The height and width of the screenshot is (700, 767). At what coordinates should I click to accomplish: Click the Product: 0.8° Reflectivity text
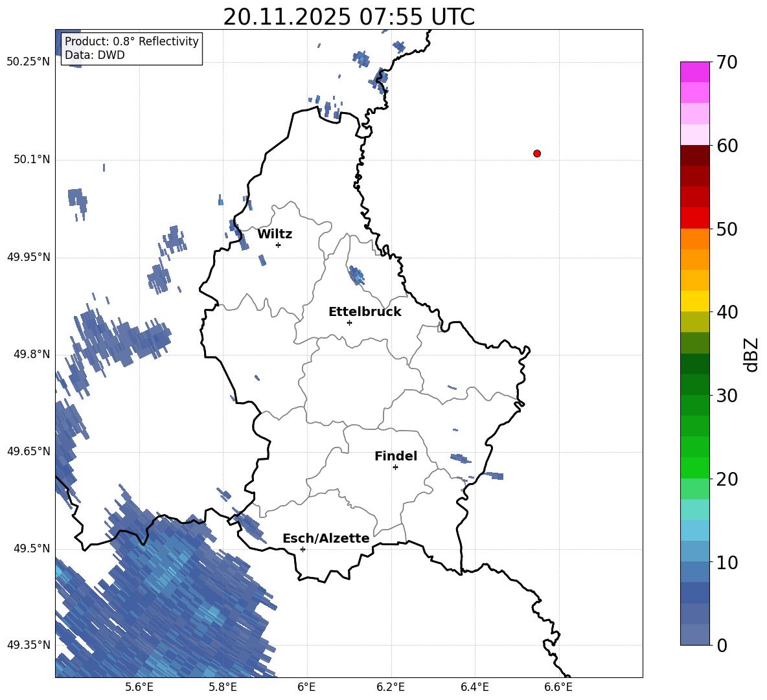click(132, 41)
